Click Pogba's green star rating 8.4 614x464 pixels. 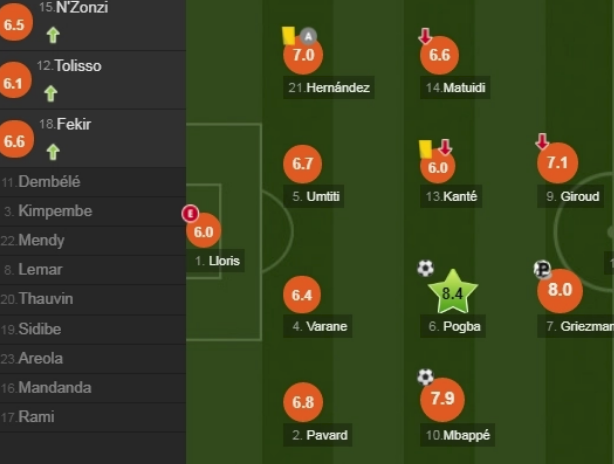(x=453, y=292)
